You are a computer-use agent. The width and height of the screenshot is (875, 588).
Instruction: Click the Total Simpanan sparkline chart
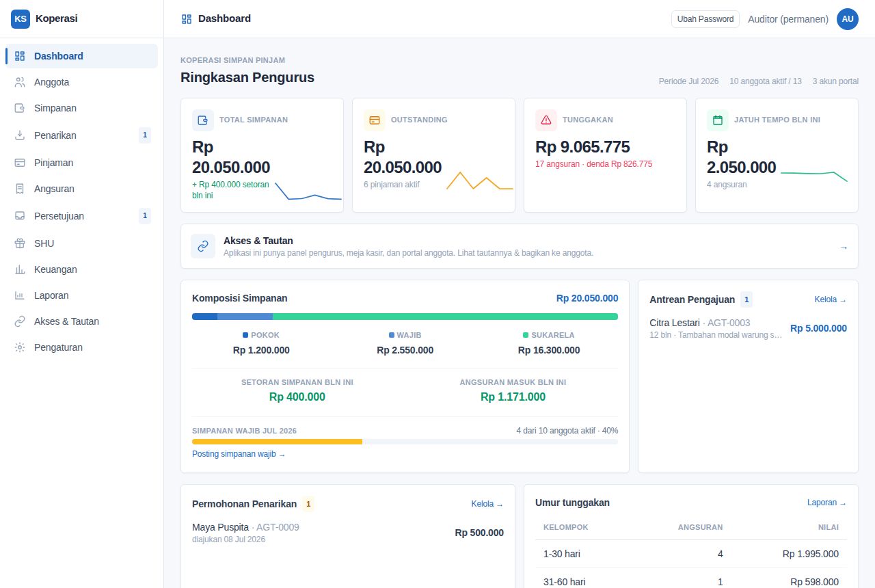[x=308, y=191]
